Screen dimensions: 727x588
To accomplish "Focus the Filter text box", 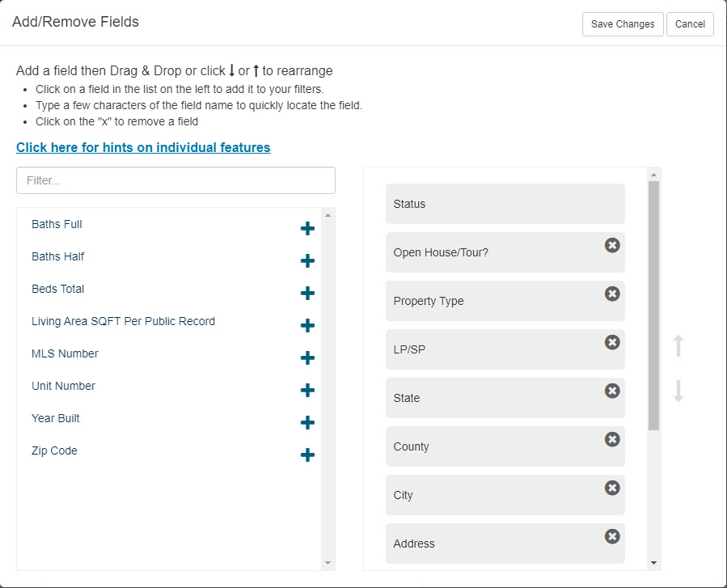I will 175,180.
